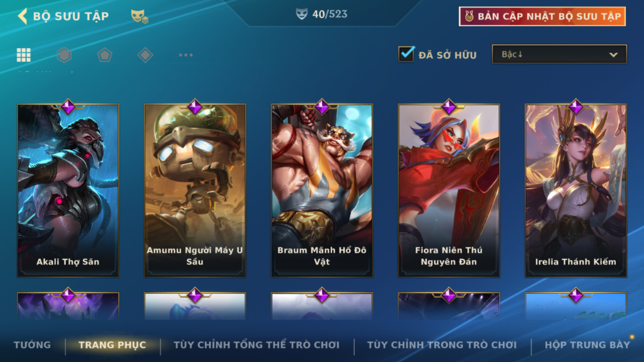Toggle the Đã Sở Hữu checkbox

coord(406,54)
